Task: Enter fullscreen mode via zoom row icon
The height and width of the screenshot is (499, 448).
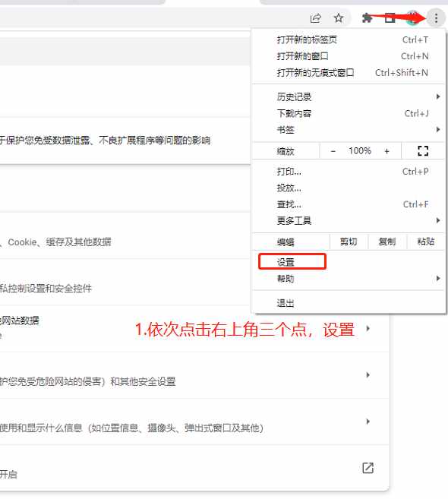Action: 423,151
